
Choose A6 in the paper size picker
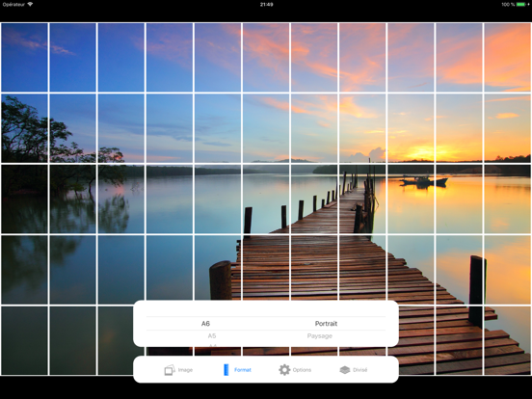click(x=205, y=323)
